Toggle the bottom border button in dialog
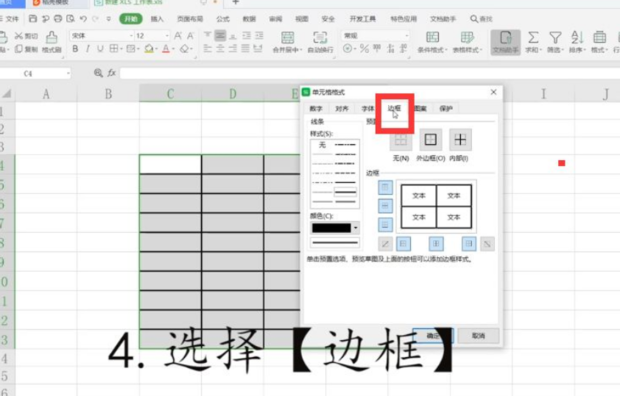 coord(385,225)
